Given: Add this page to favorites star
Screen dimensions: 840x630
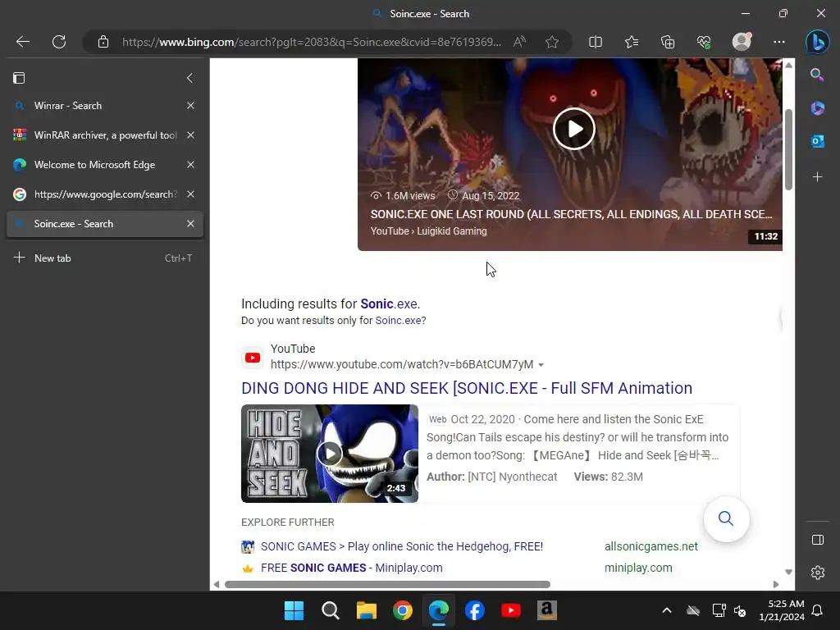Looking at the screenshot, I should [x=552, y=42].
